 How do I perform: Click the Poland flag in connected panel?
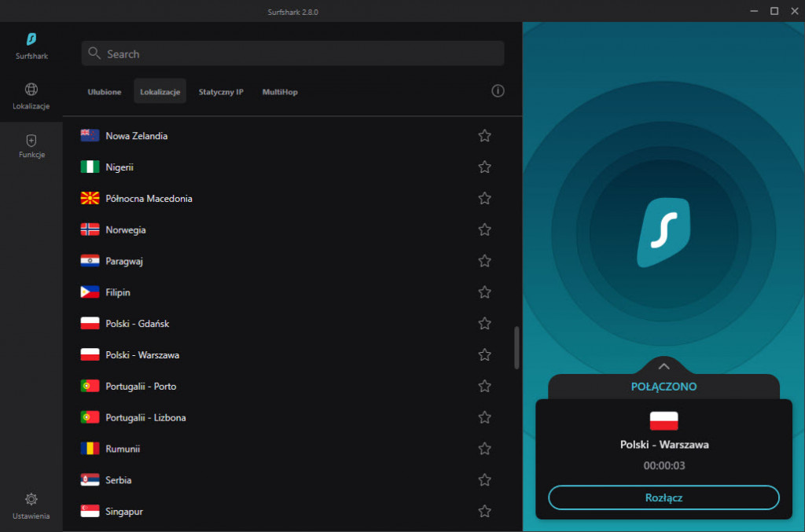point(663,420)
